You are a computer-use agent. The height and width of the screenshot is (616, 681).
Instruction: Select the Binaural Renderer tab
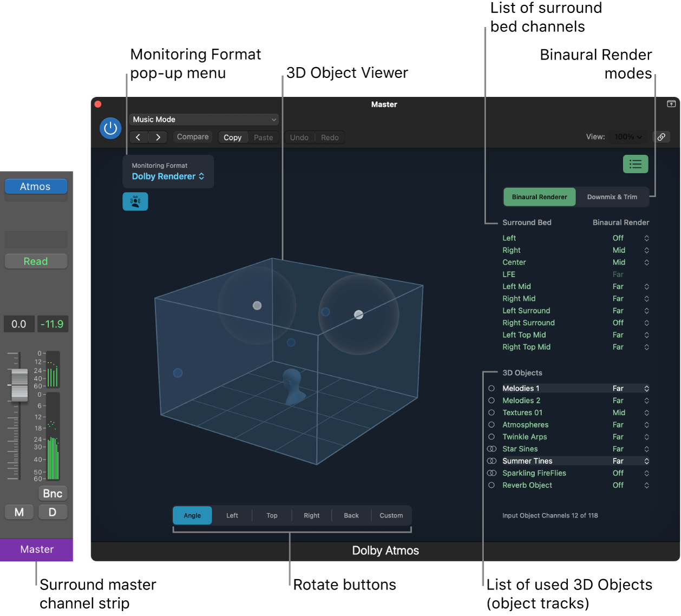pos(539,196)
